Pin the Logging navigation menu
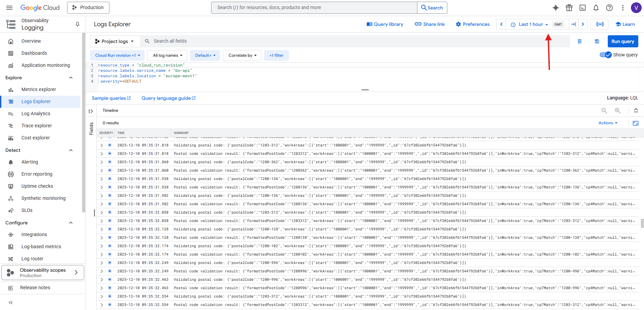Screen dimensions: 644x310 (78, 24)
